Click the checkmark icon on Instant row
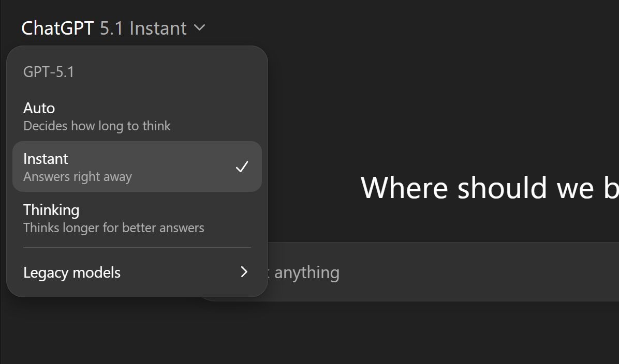The image size is (619, 364). tap(242, 166)
